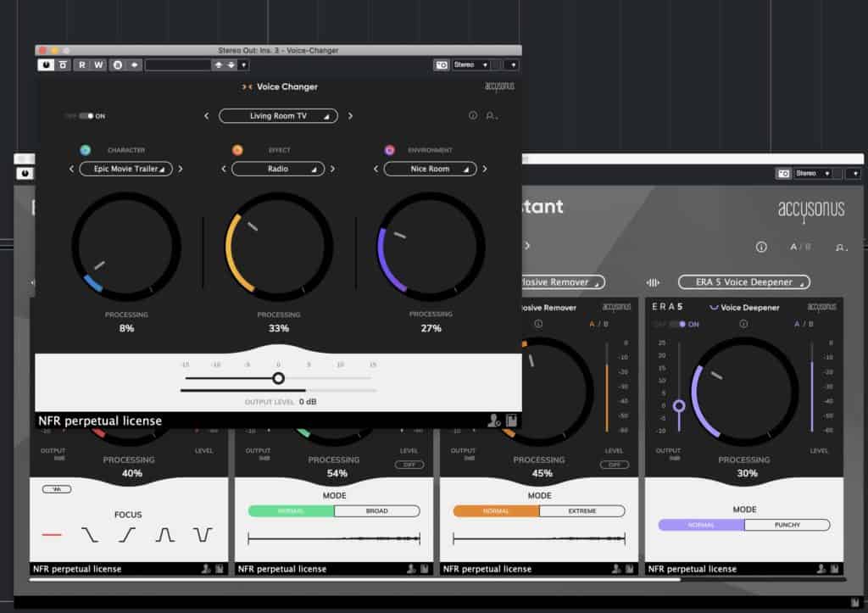The width and height of the screenshot is (868, 613).
Task: Go to the previous main preset before Living Room TV
Action: [207, 116]
